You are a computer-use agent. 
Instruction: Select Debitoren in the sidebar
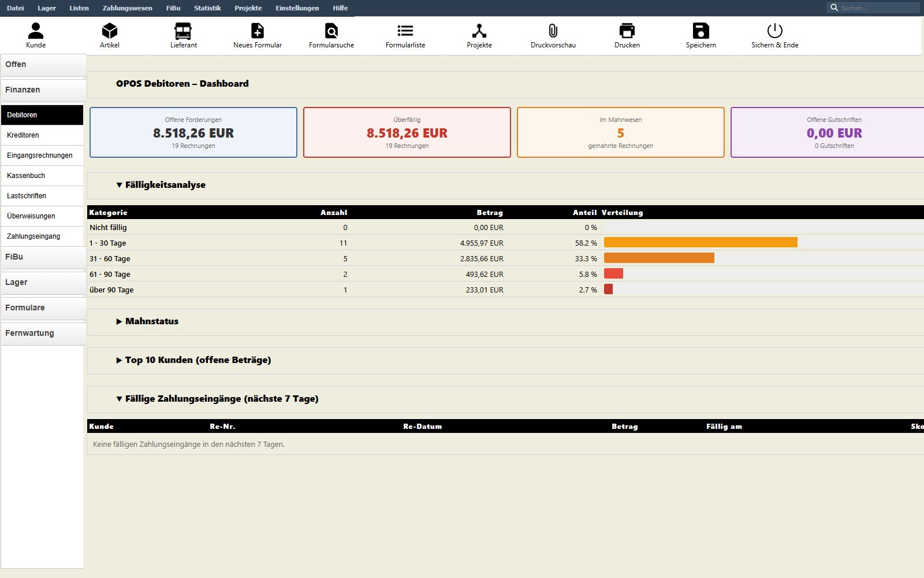pos(42,115)
